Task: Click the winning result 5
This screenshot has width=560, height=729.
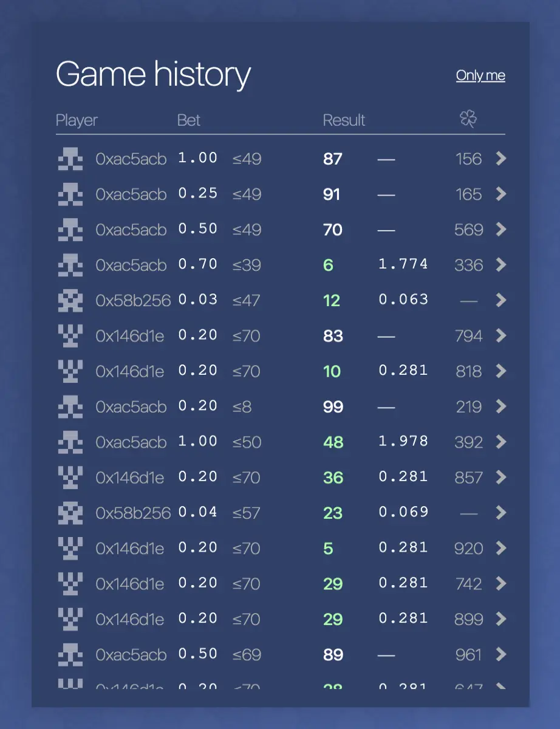Action: pyautogui.click(x=328, y=549)
